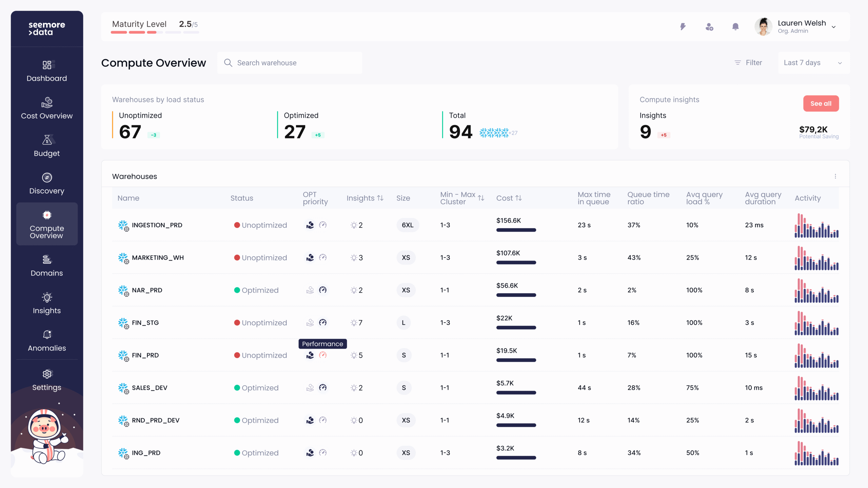Click the performance gauge icon for INGESTION_PRD
The height and width of the screenshot is (488, 868).
pyautogui.click(x=323, y=225)
